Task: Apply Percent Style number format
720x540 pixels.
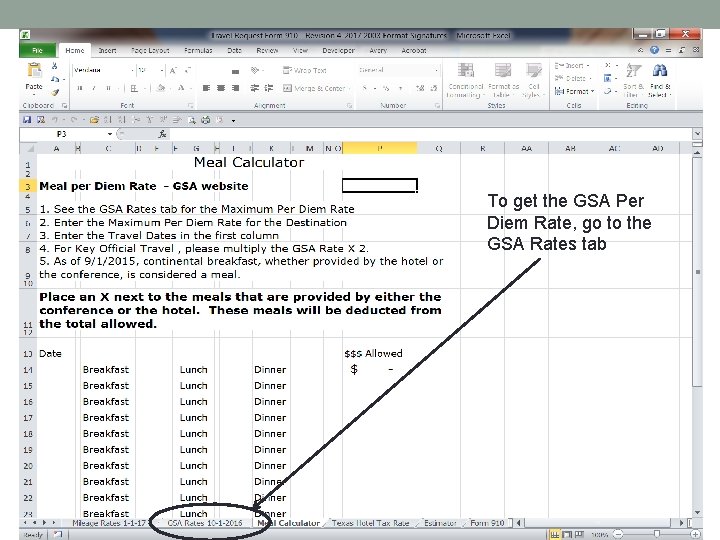Action: tap(386, 88)
